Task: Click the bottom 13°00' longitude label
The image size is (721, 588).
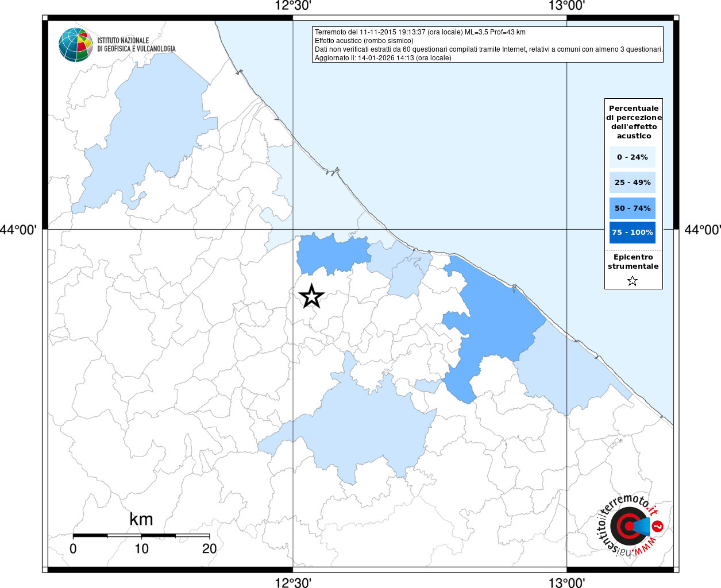Action: 566,583
